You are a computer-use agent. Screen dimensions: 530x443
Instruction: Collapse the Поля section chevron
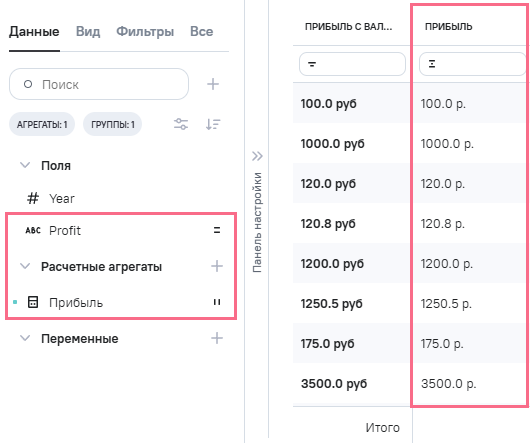click(x=25, y=165)
